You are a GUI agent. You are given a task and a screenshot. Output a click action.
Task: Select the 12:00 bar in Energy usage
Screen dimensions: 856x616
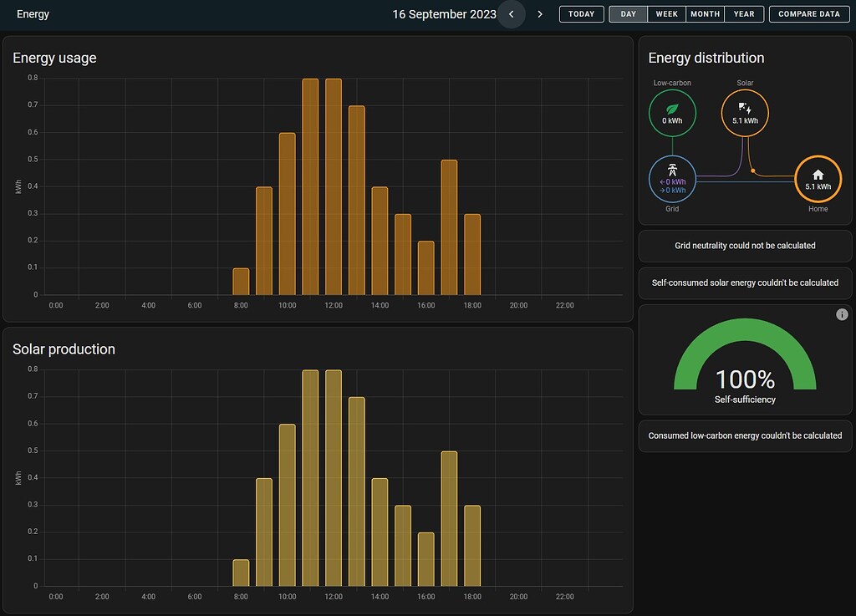coord(334,186)
